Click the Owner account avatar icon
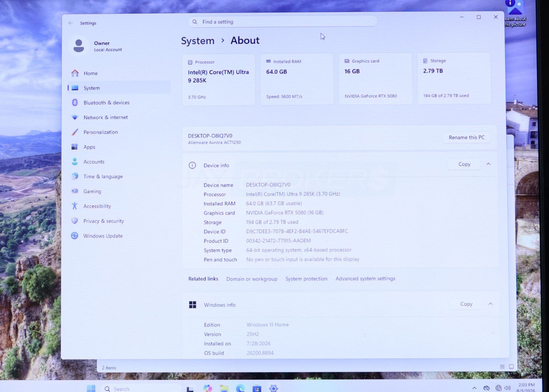The image size is (549, 392). pyautogui.click(x=79, y=46)
